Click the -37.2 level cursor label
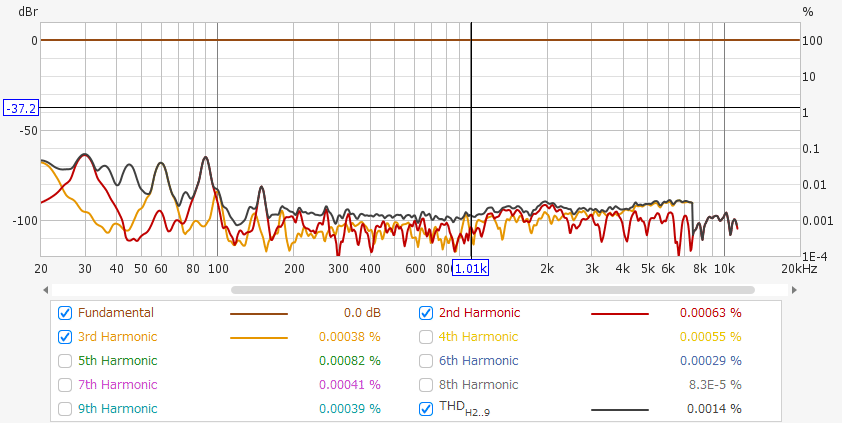This screenshot has width=842, height=423. [20, 107]
